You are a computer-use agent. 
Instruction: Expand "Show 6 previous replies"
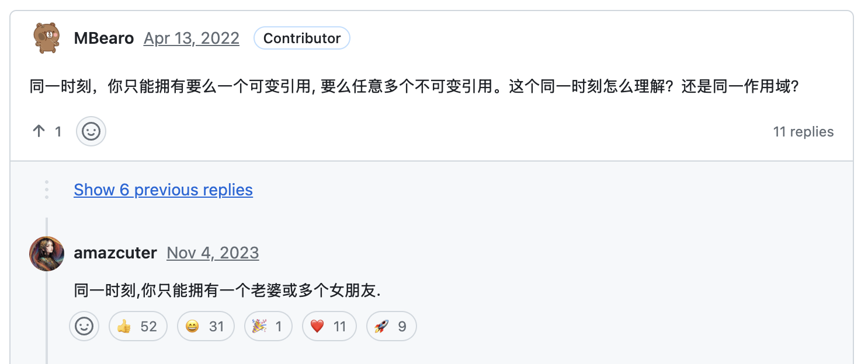click(163, 190)
